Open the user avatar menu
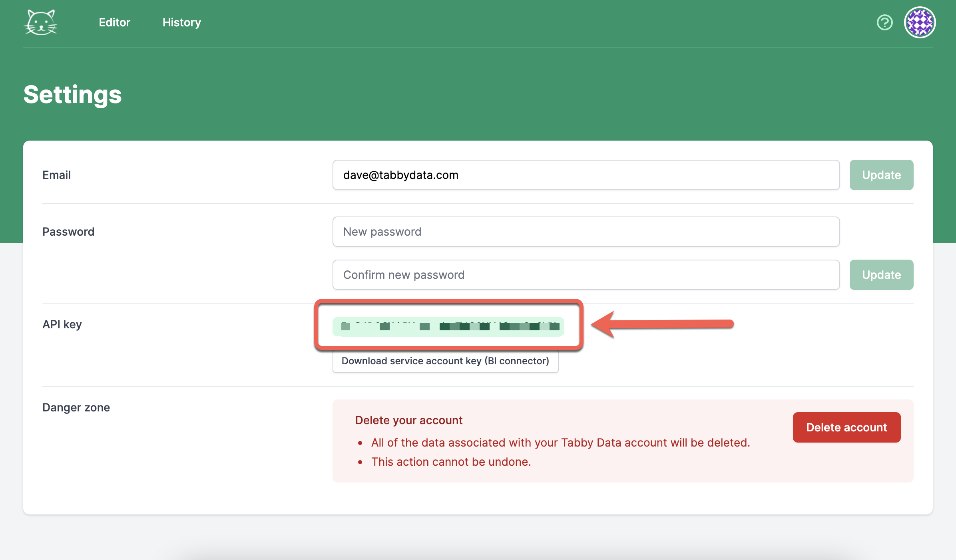The width and height of the screenshot is (956, 560). pos(920,22)
